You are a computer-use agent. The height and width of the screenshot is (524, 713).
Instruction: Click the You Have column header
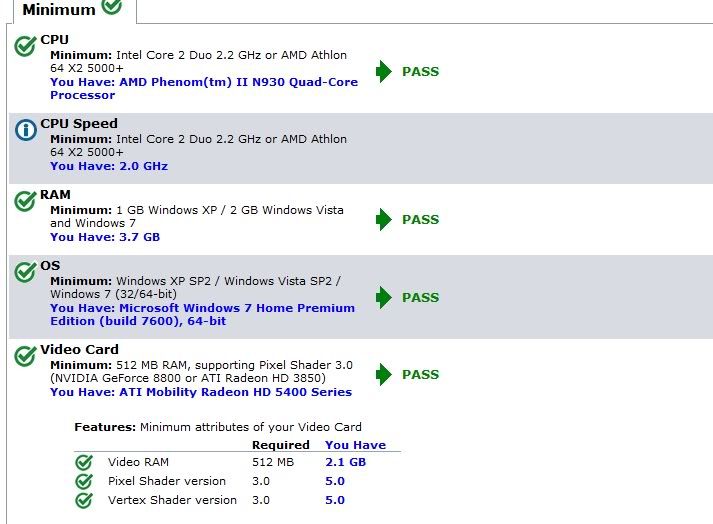[356, 445]
